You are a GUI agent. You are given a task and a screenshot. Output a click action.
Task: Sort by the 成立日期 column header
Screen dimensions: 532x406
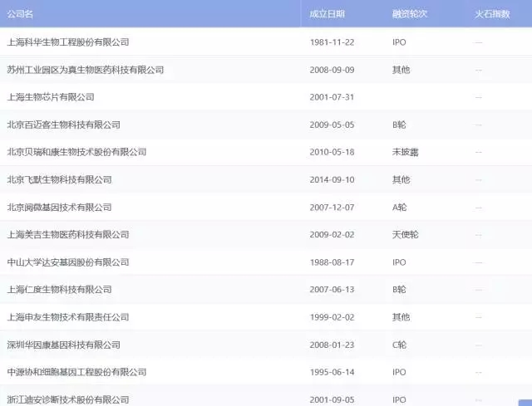pos(327,14)
